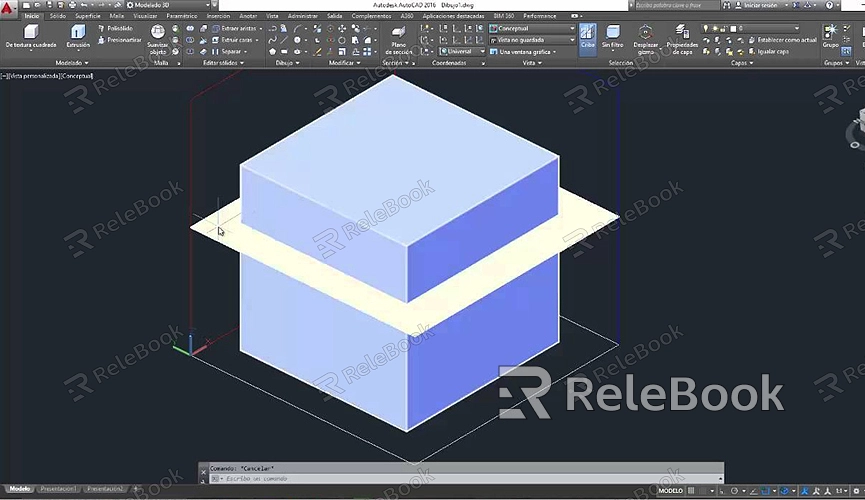The width and height of the screenshot is (865, 500).
Task: Toggle the Criba selection button
Action: click(588, 39)
